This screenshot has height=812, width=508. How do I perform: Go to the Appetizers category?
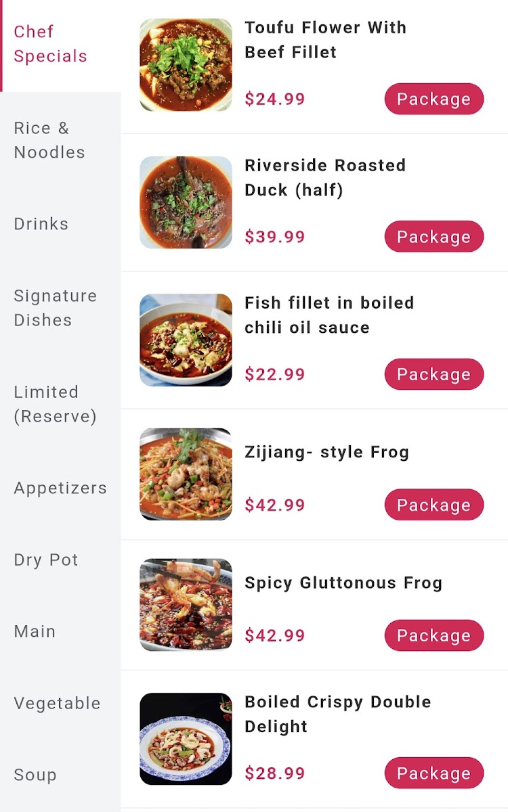[x=60, y=488]
